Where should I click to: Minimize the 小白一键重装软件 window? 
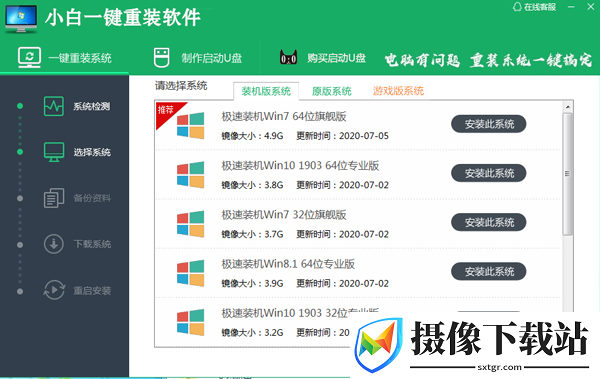pos(571,7)
